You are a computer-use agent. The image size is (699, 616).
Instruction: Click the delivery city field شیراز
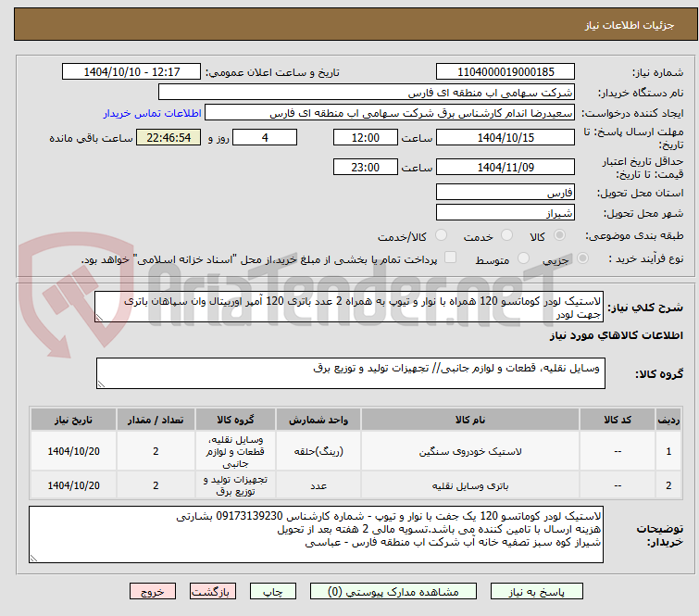(506, 213)
